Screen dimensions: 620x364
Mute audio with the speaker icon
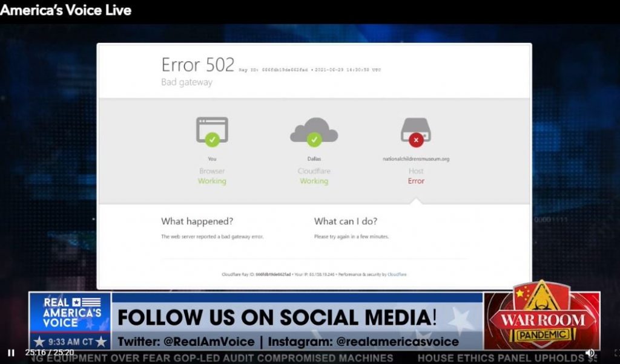(590, 353)
